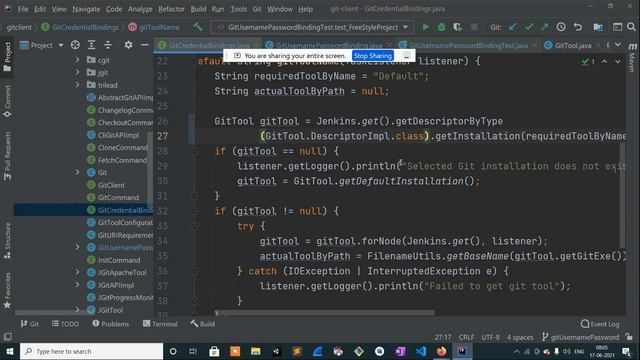Show hidden editor tabs dropdown

click(x=618, y=45)
